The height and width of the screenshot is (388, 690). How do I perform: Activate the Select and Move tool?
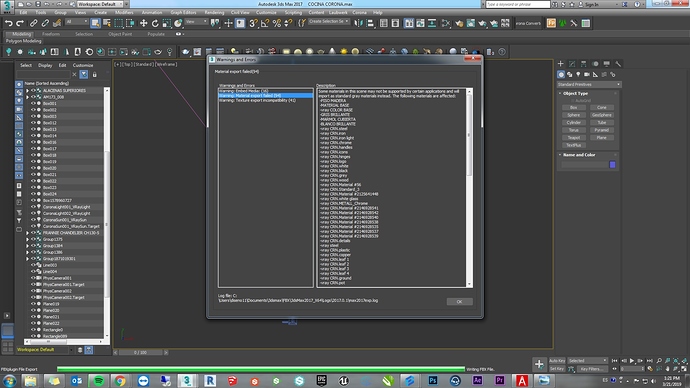(143, 23)
